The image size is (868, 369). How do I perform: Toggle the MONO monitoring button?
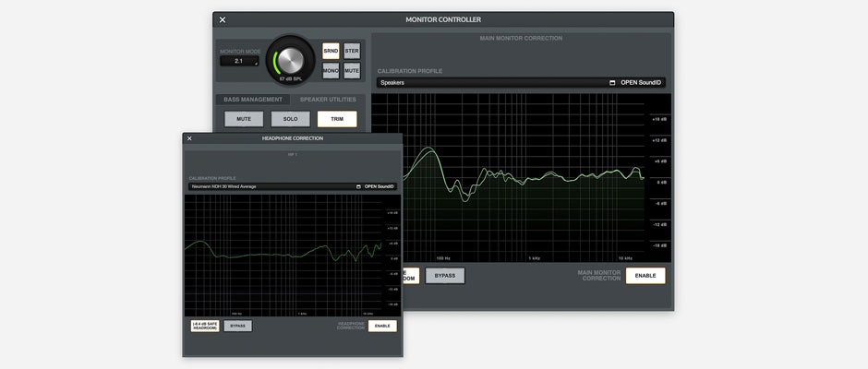pos(331,71)
